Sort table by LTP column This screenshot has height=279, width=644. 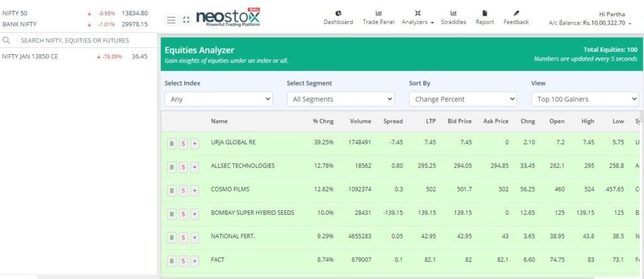(430, 121)
